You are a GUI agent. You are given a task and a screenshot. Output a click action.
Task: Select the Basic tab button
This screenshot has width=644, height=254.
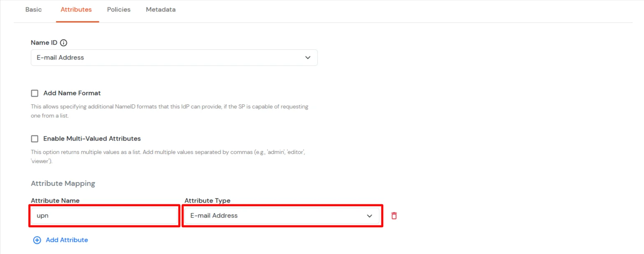[33, 9]
